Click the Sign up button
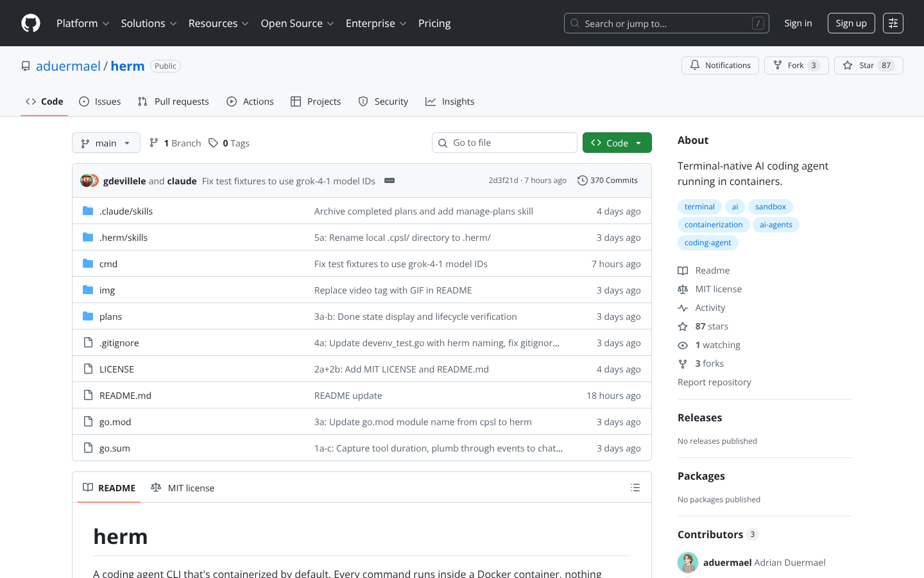924x578 pixels. (x=851, y=23)
